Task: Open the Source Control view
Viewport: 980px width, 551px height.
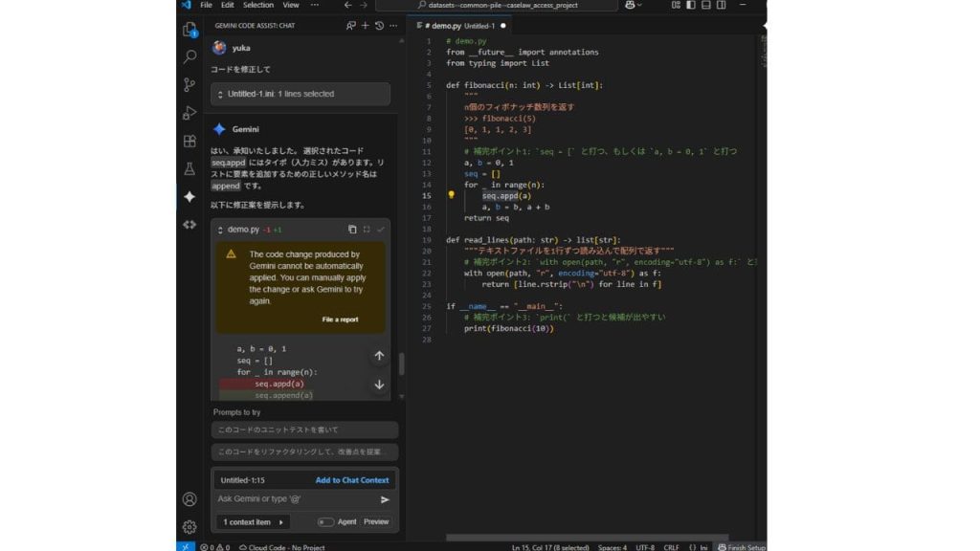Action: tap(189, 84)
